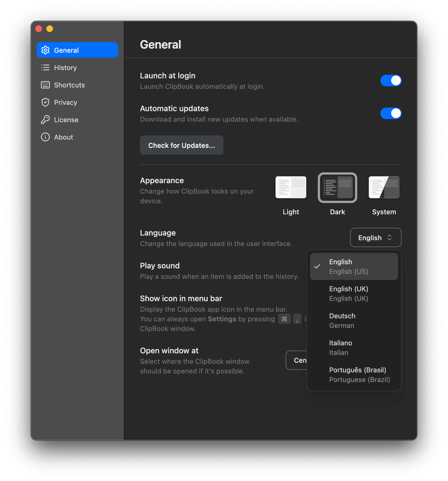Click the Language setting label
Viewport: 448px width, 481px height.
158,233
